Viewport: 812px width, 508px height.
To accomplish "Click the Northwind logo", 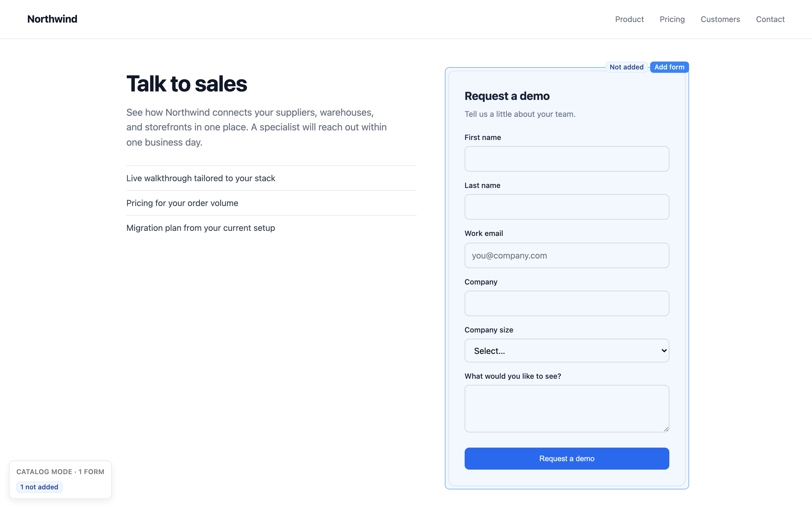I will pyautogui.click(x=52, y=19).
